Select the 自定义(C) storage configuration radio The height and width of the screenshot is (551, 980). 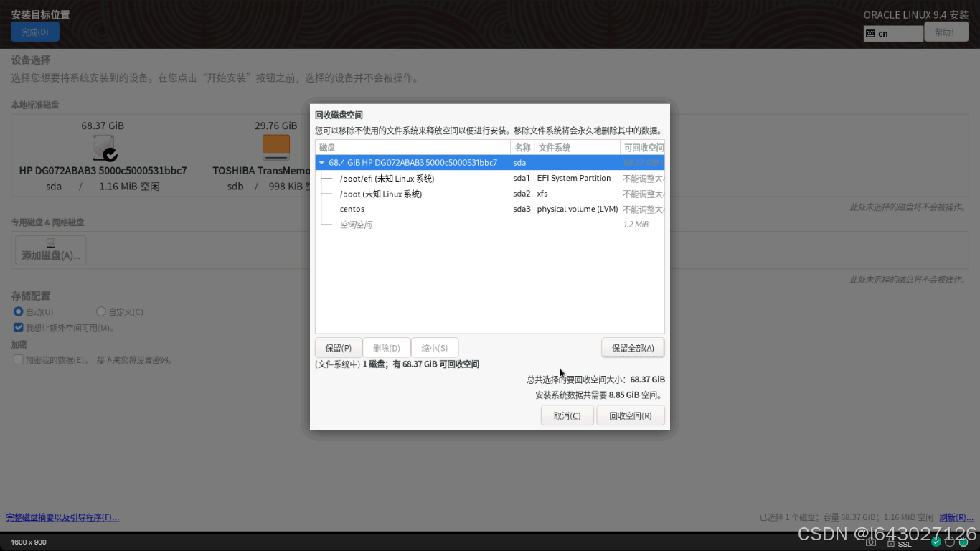coord(101,312)
